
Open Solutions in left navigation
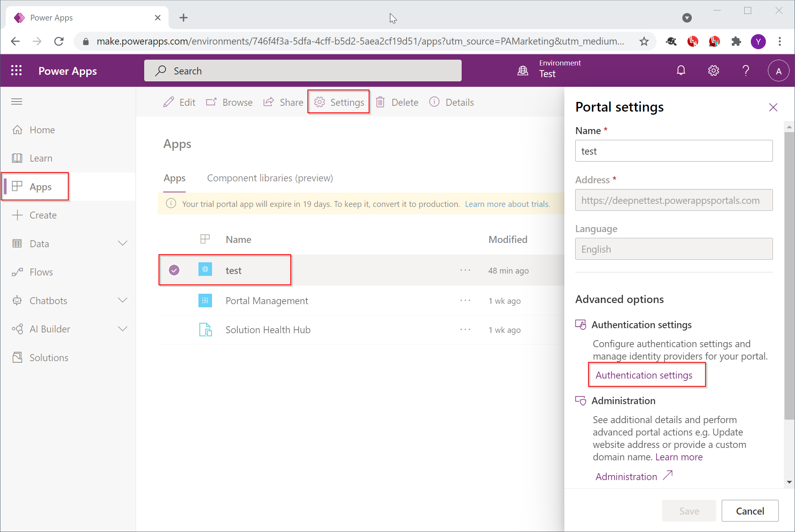(49, 358)
